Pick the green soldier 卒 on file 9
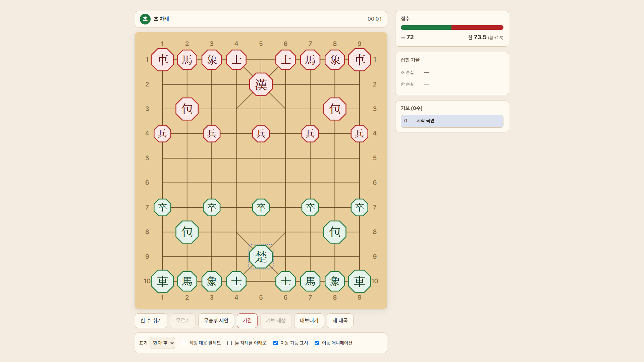The height and width of the screenshot is (362, 644). pyautogui.click(x=360, y=207)
